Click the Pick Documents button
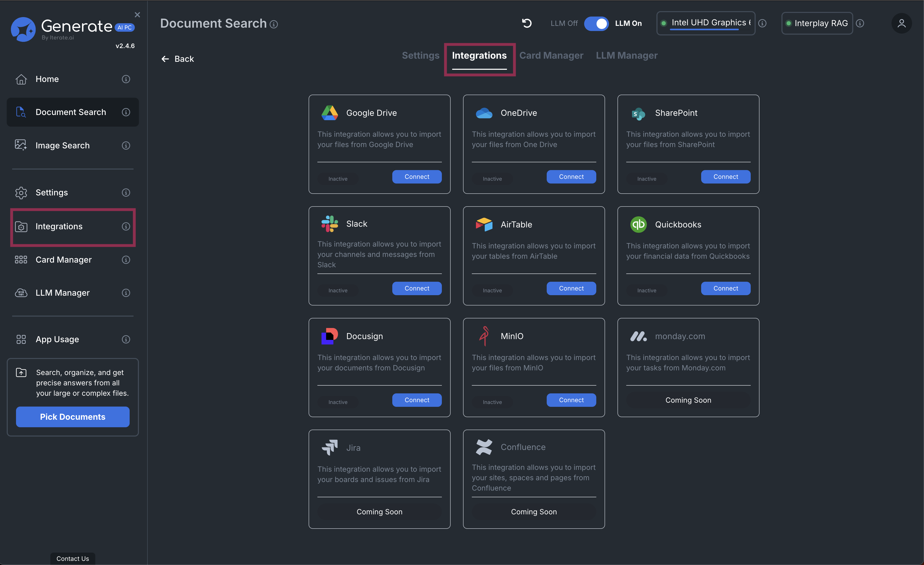The height and width of the screenshot is (565, 924). [73, 417]
